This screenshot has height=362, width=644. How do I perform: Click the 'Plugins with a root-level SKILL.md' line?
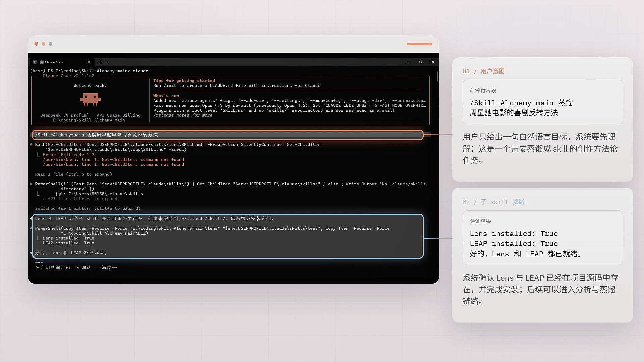[x=274, y=110]
